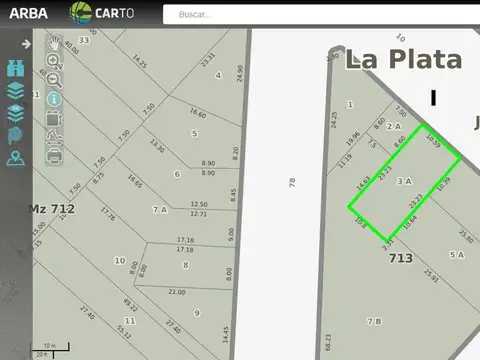
Task: Click parcel label 2 A
Action: (394, 127)
